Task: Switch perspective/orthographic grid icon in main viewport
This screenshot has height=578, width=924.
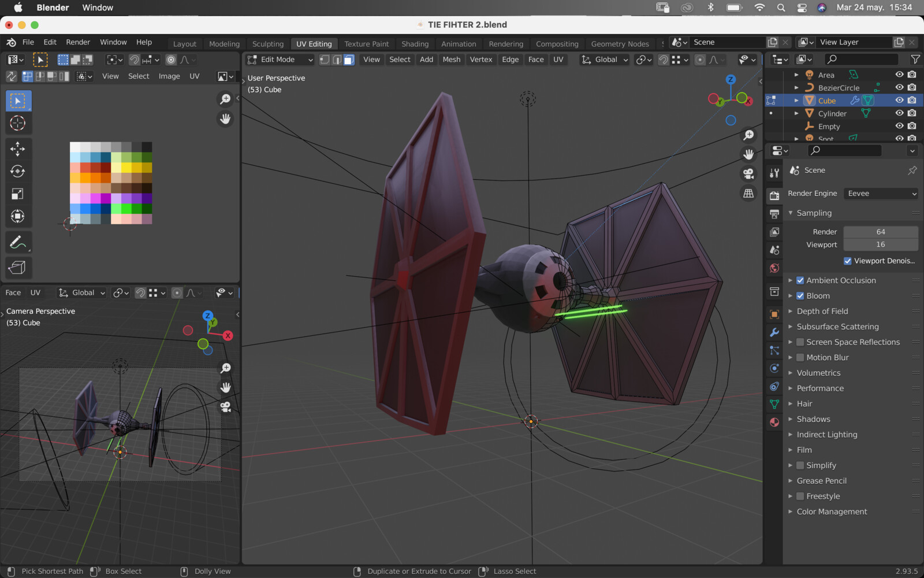Action: tap(748, 193)
